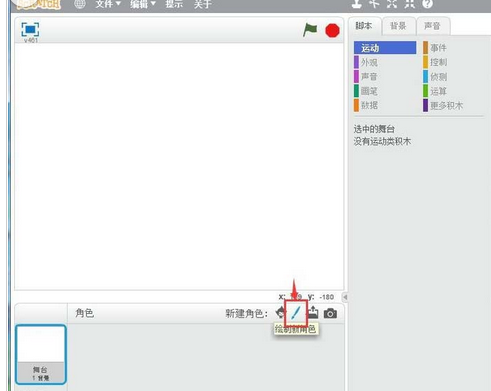Click the y: -180 coordinate readout
The width and height of the screenshot is (491, 391).
coord(321,297)
